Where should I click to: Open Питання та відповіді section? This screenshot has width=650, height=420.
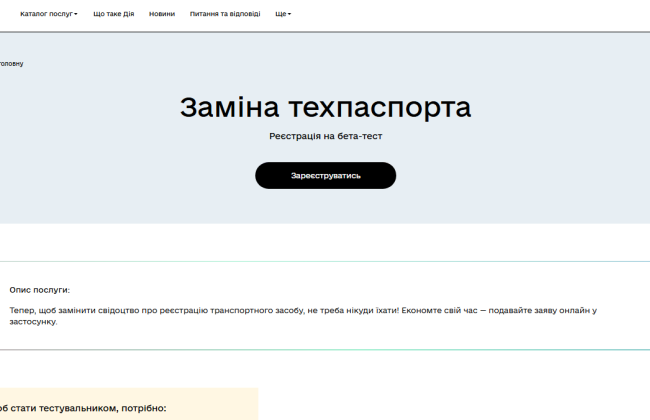[225, 14]
